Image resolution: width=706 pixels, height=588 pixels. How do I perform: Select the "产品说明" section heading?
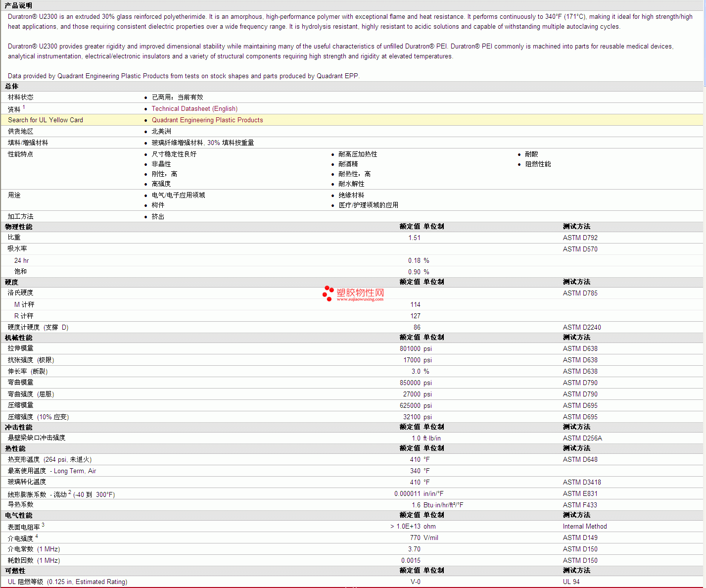pos(18,5)
